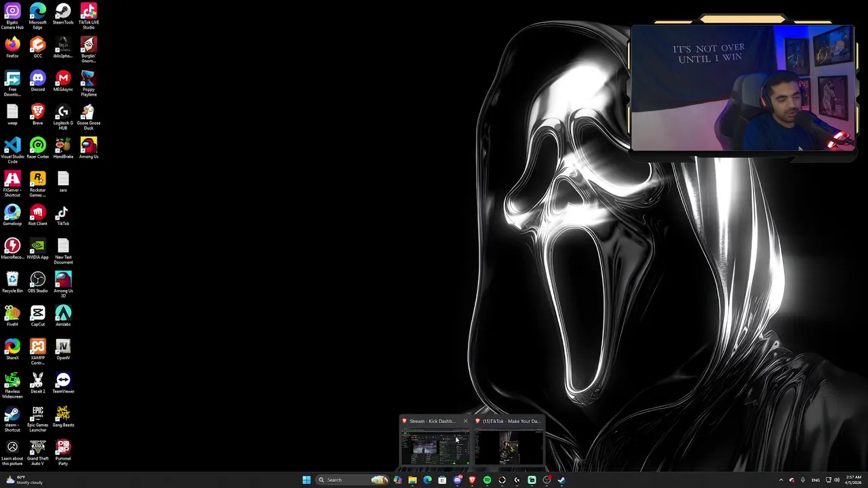Select the MEGAsync desktop icon

tap(63, 81)
